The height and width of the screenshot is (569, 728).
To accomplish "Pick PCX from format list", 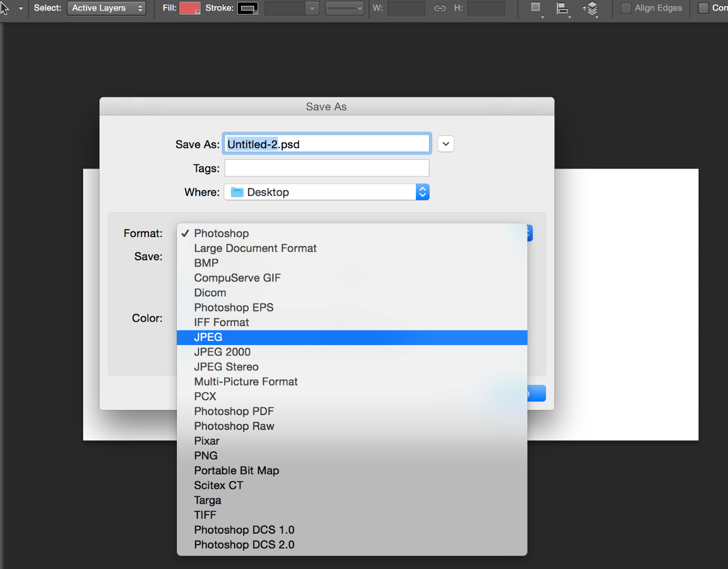I will tap(352, 396).
